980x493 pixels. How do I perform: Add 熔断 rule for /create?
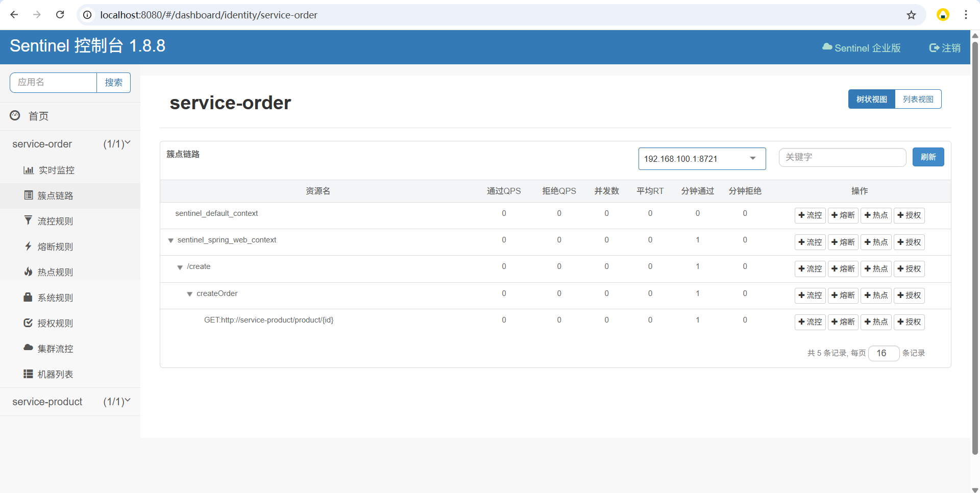[x=843, y=269]
